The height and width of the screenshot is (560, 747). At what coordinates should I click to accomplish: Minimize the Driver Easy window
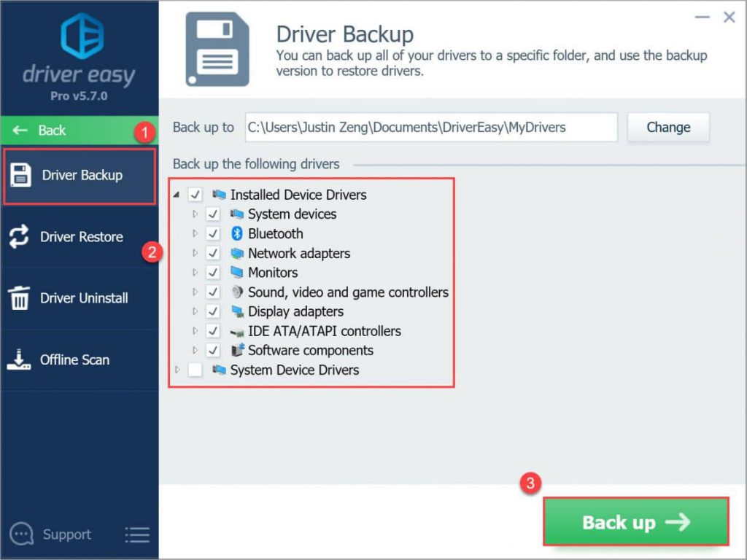pyautogui.click(x=703, y=17)
